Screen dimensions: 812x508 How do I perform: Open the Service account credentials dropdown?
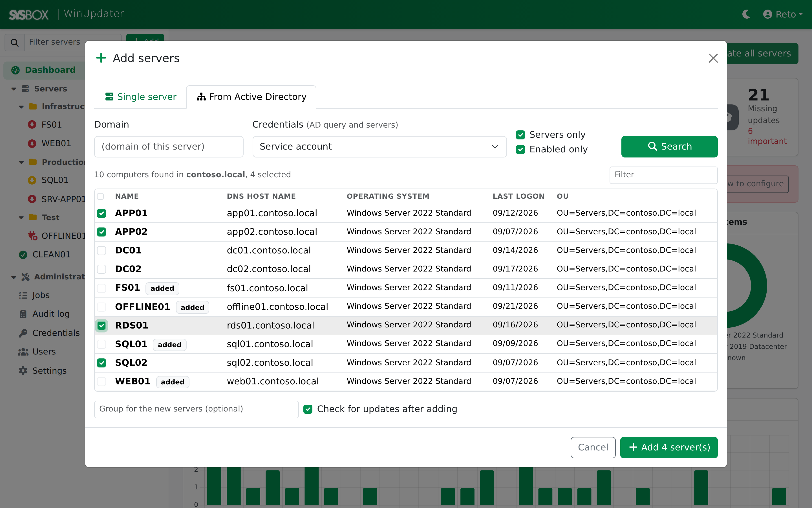(379, 146)
